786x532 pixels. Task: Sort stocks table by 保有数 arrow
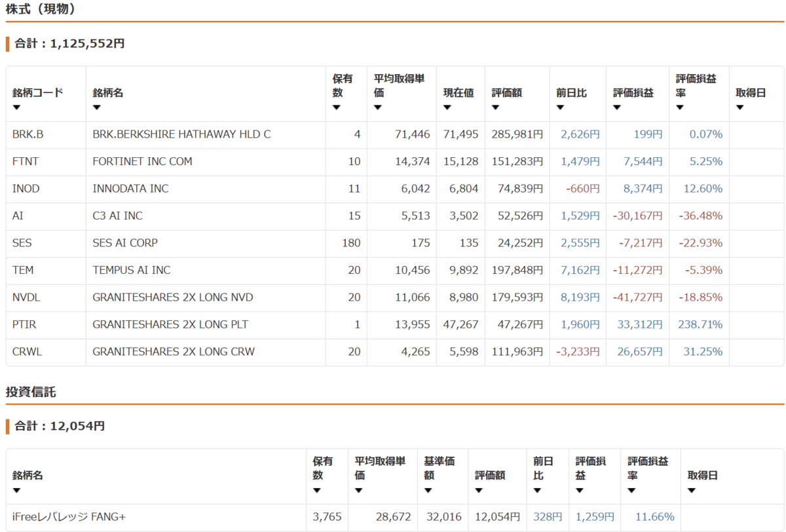(x=337, y=108)
